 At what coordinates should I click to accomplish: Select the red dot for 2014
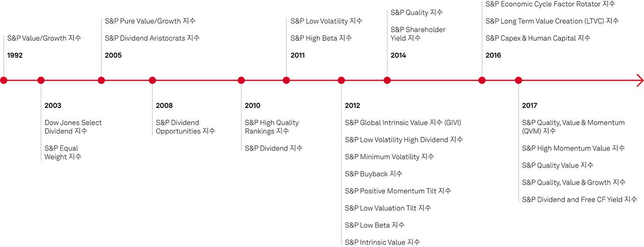click(x=387, y=80)
